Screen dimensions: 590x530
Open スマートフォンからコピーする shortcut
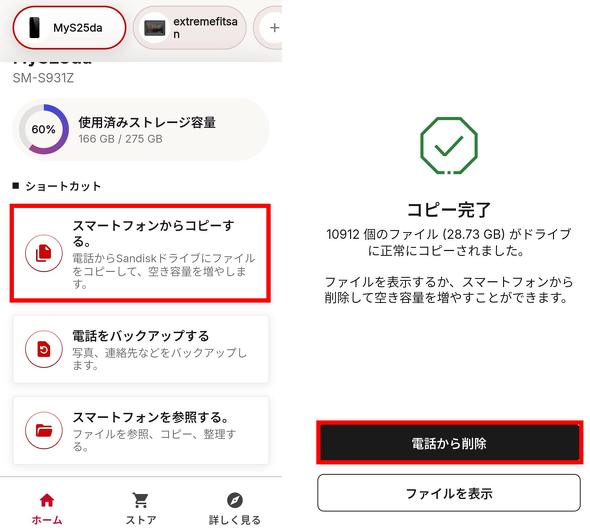pyautogui.click(x=140, y=253)
